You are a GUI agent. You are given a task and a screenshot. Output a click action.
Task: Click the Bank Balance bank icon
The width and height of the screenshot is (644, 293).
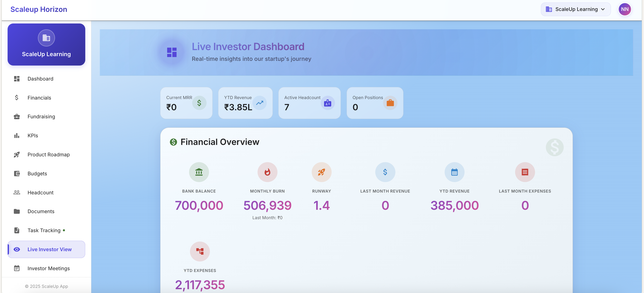coord(199,172)
